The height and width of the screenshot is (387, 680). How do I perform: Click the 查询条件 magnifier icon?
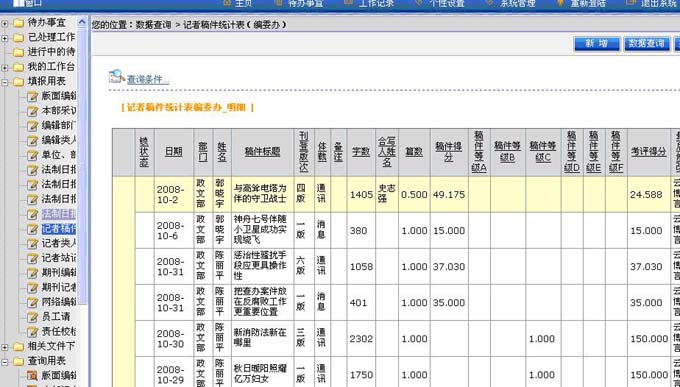coord(117,76)
